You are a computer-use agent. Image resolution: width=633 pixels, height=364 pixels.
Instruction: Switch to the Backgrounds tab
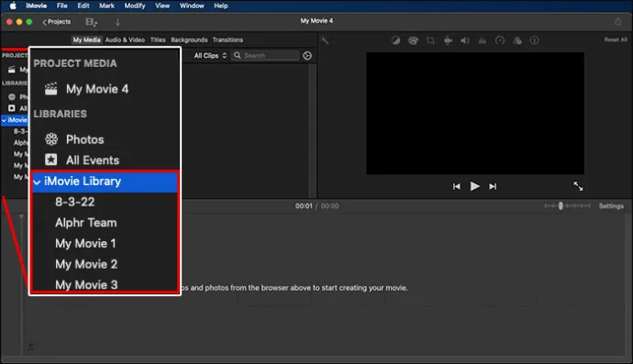[x=189, y=39]
